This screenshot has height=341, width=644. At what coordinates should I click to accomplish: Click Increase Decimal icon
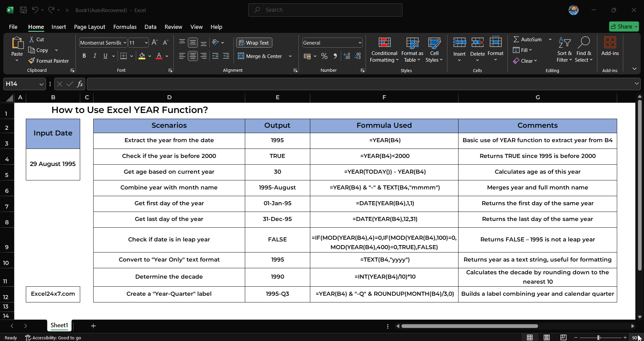point(347,56)
